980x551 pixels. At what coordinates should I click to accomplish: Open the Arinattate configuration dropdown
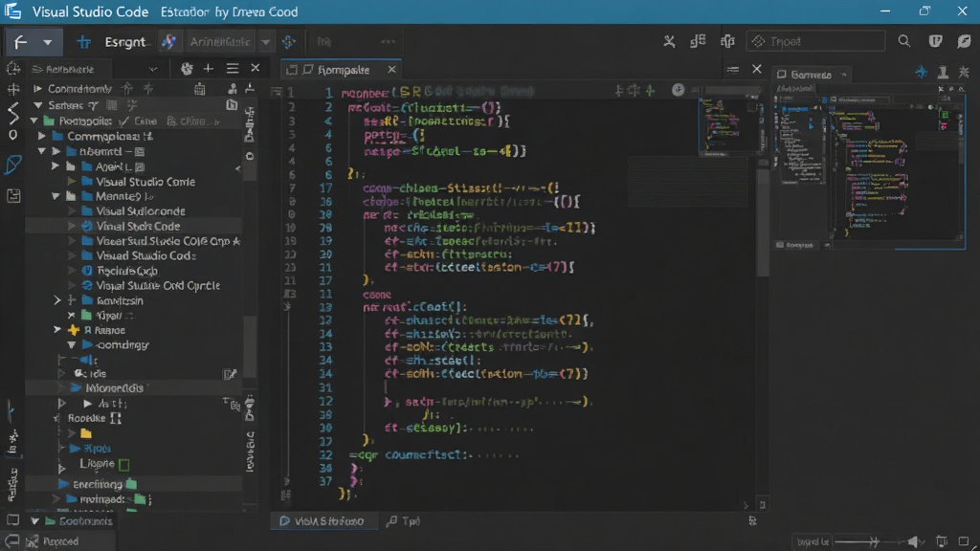tap(266, 42)
